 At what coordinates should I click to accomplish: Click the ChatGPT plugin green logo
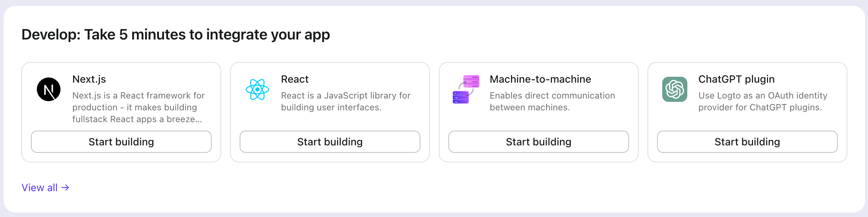675,89
